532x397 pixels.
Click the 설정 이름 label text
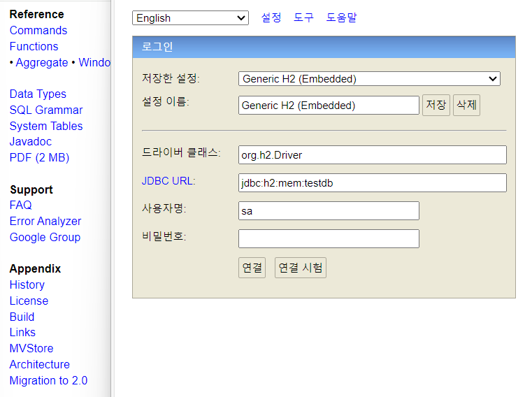tap(165, 101)
